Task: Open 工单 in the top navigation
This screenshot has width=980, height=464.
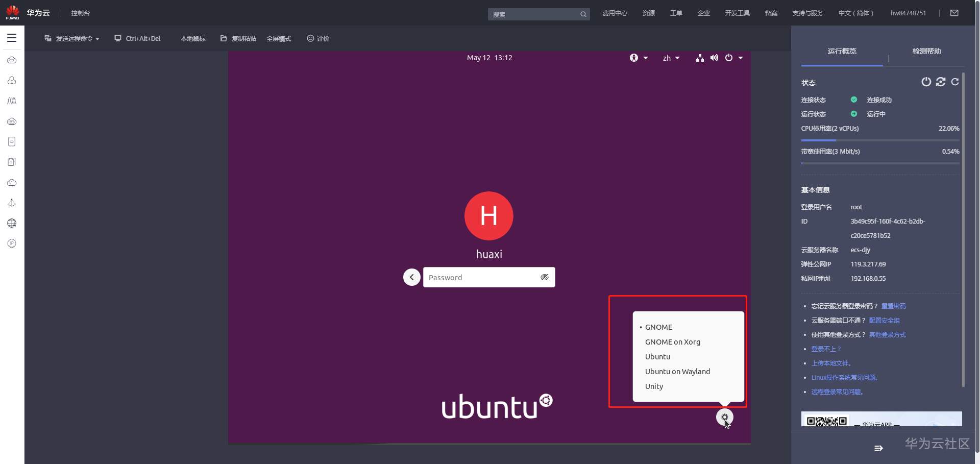Action: [676, 13]
